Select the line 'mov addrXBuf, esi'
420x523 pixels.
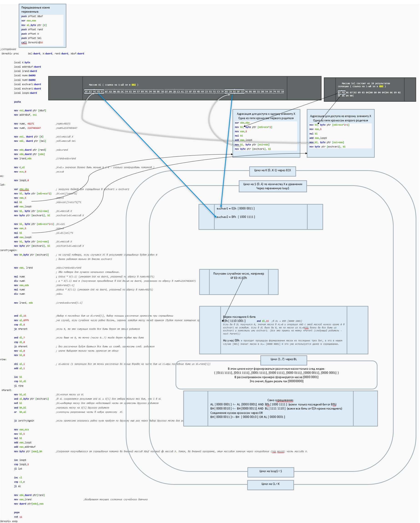[x=25, y=115]
